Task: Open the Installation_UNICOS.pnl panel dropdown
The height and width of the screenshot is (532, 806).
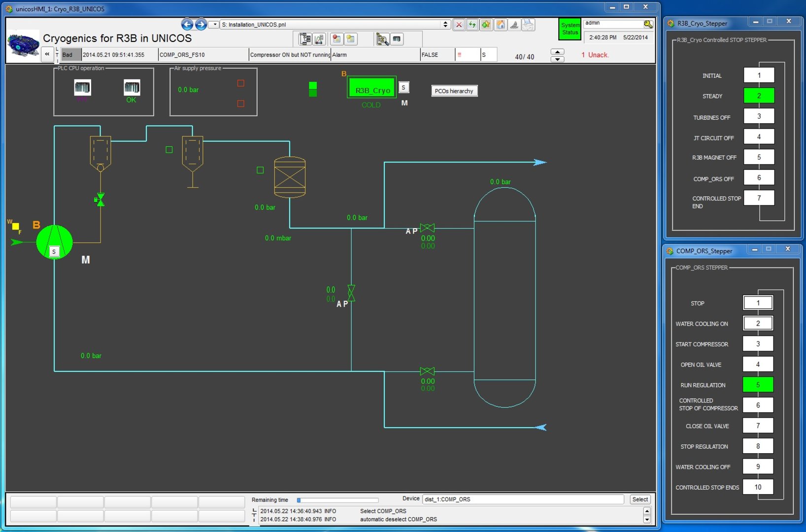Action: point(445,25)
